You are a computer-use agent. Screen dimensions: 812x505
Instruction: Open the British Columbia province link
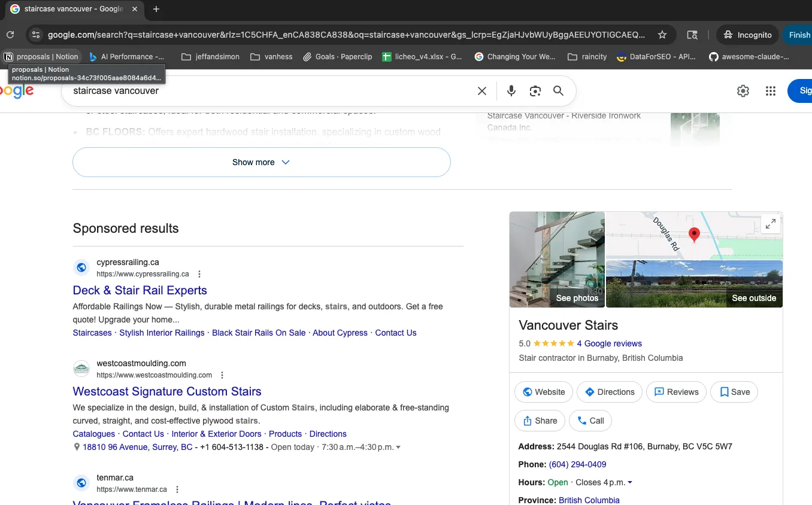point(589,500)
